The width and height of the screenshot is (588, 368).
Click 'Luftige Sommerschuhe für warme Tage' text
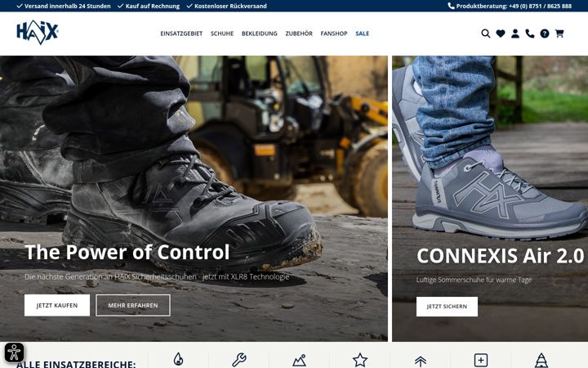(x=474, y=280)
